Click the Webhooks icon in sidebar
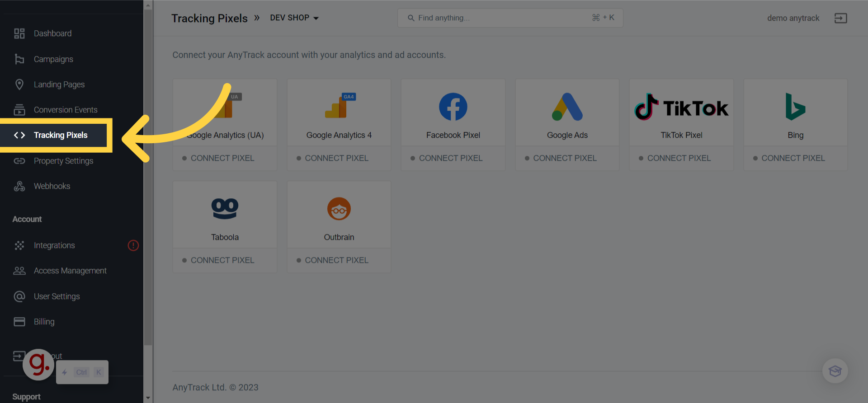 19,186
